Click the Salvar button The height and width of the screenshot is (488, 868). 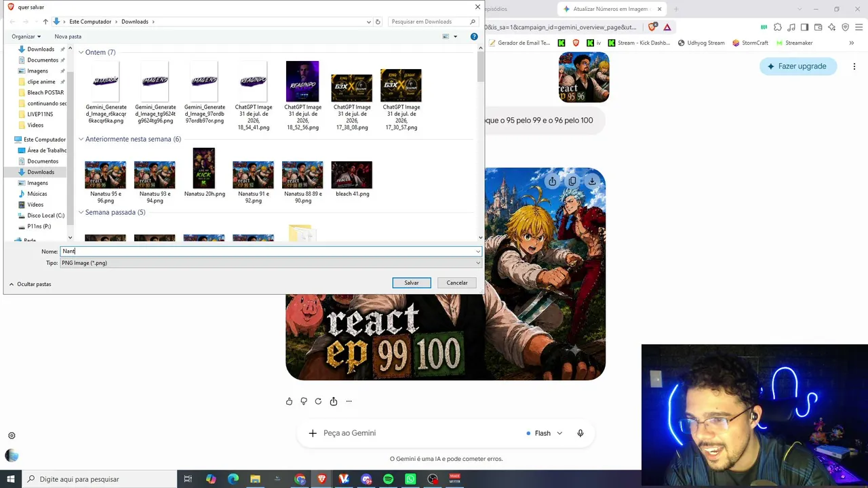[x=412, y=283]
